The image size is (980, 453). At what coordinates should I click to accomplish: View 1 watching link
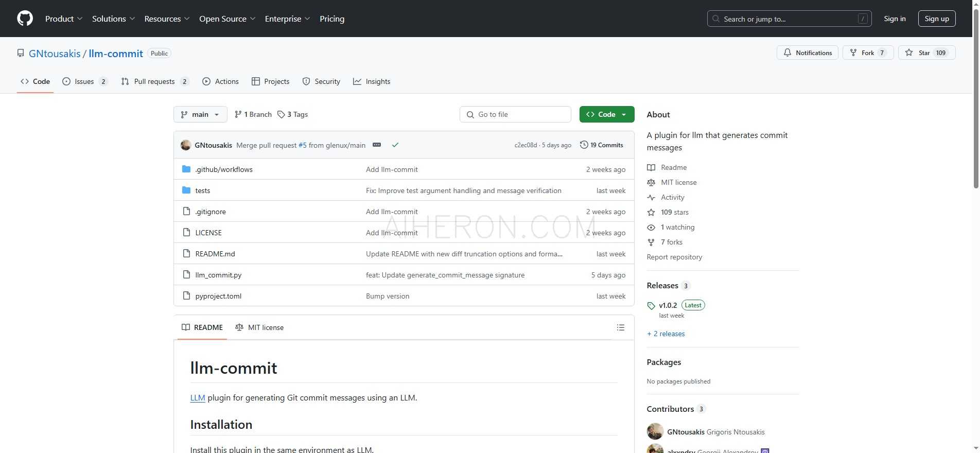pyautogui.click(x=671, y=227)
